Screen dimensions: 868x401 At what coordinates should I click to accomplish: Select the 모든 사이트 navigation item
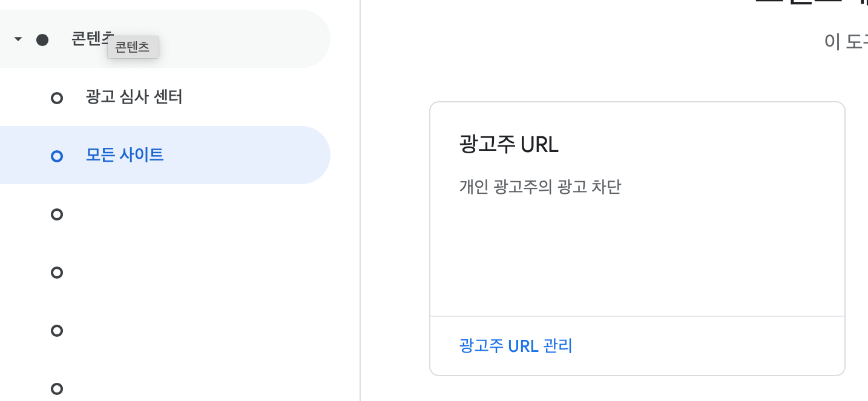pos(125,155)
